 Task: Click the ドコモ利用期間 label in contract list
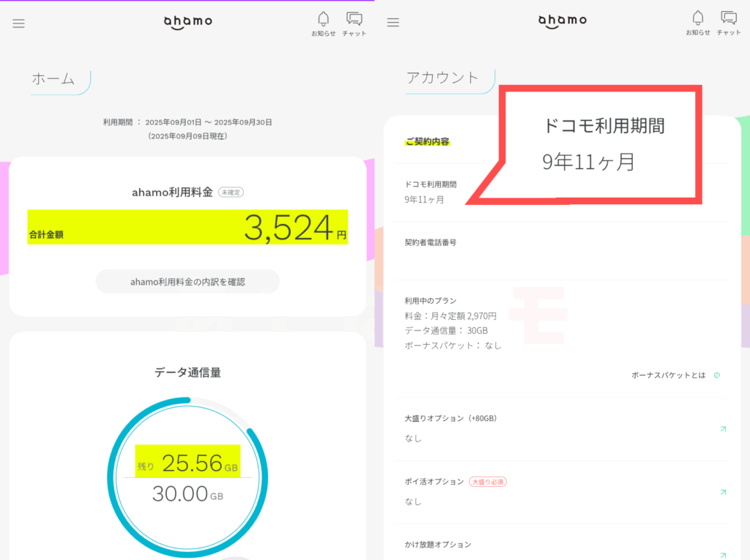[431, 184]
